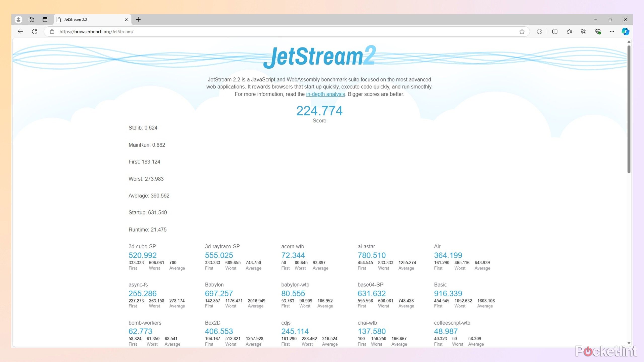Restore down the Edge window

(610, 20)
